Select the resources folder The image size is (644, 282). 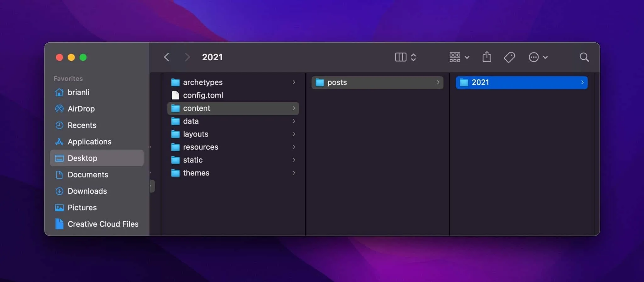(233, 147)
